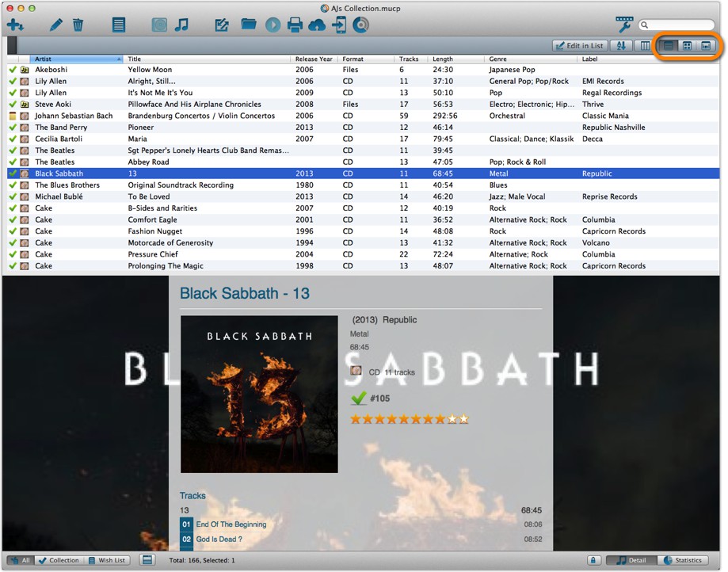Viewport: 728px width, 572px height.
Task: Select the It's Not Me It's You row
Action: [364, 93]
